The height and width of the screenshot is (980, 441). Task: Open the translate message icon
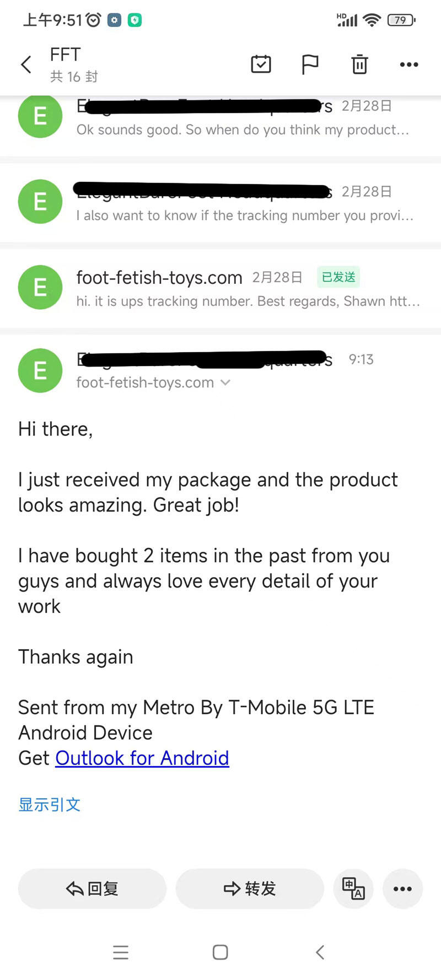pyautogui.click(x=353, y=889)
